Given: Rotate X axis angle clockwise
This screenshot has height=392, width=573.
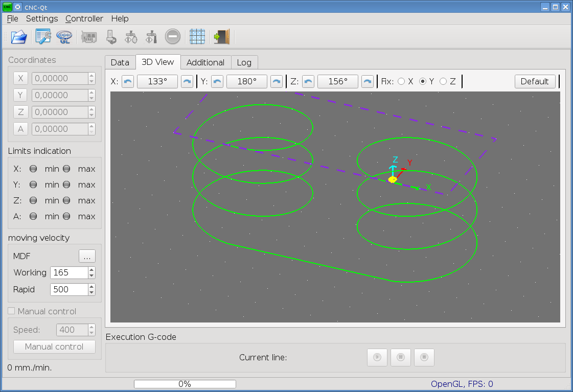Looking at the screenshot, I should point(187,81).
